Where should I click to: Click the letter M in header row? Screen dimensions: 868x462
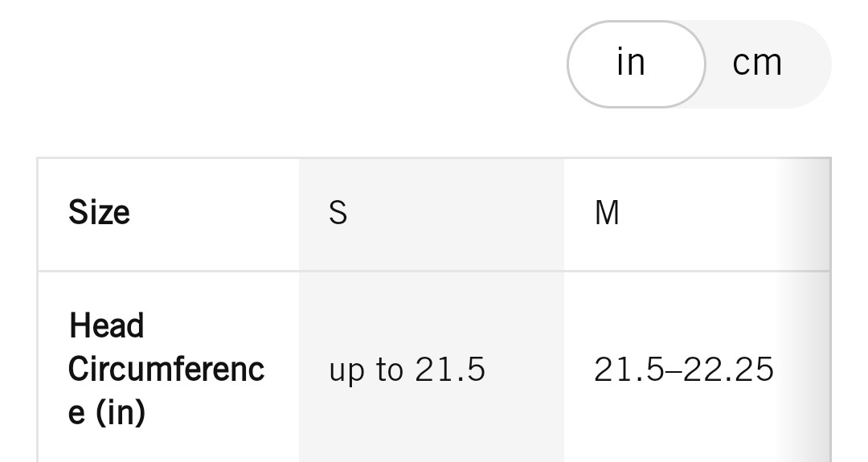pos(607,212)
